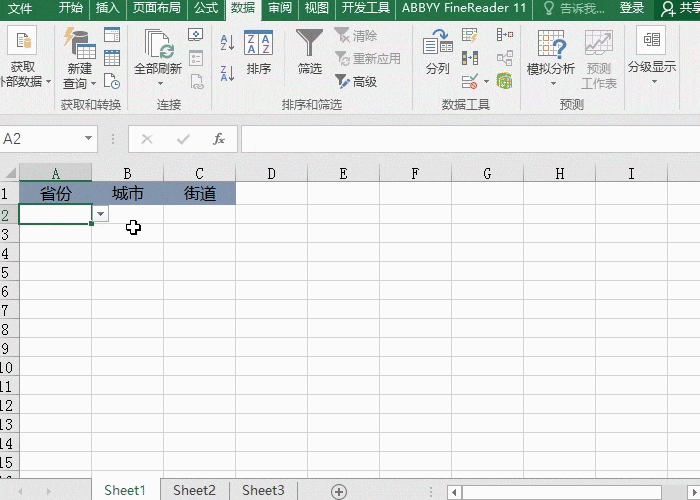Screen dimensions: 700x500
Task: Click the Sort Z to A descending icon
Action: pyautogui.click(x=227, y=72)
